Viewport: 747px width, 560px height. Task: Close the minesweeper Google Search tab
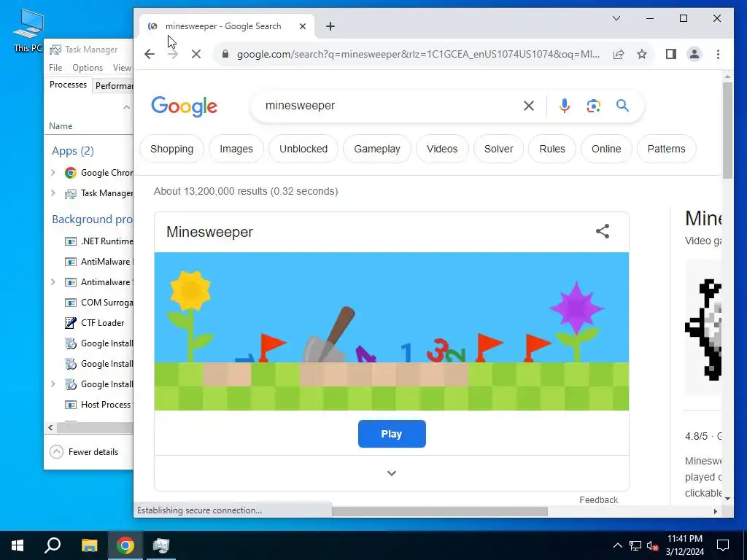pyautogui.click(x=303, y=26)
